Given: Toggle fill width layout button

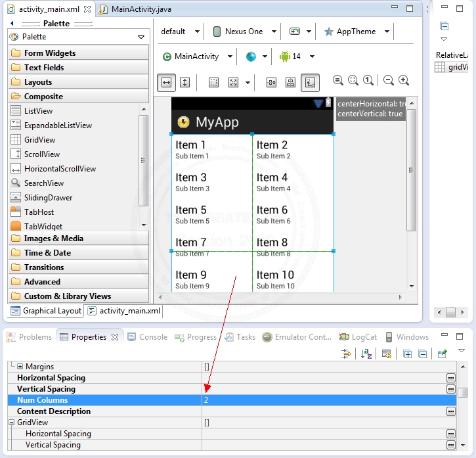Looking at the screenshot, I should coord(167,82).
